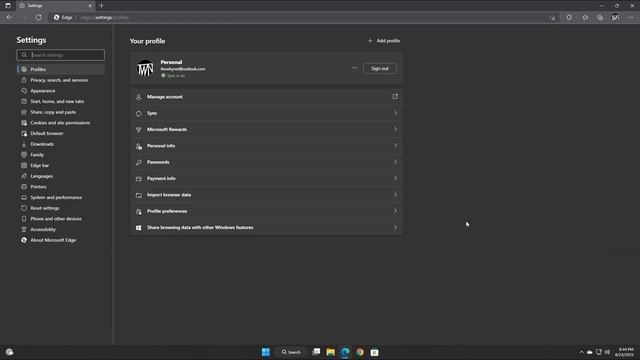Click the taskbar Search box
The height and width of the screenshot is (360, 640).
point(291,352)
